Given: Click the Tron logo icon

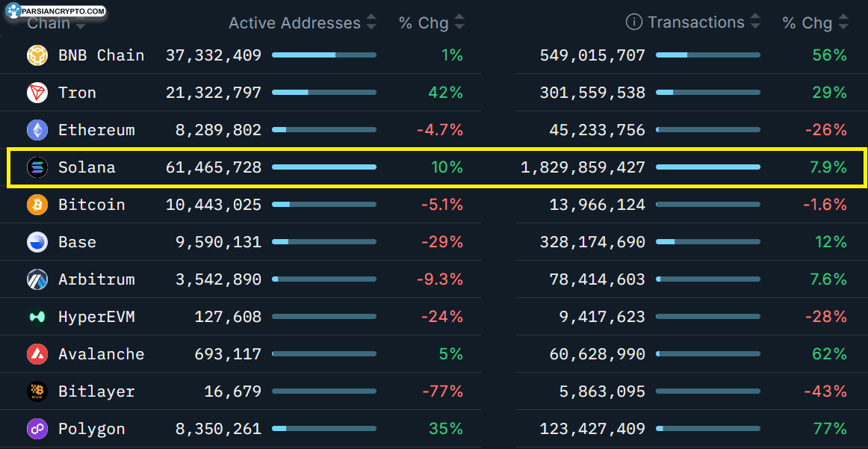Looking at the screenshot, I should pos(37,93).
